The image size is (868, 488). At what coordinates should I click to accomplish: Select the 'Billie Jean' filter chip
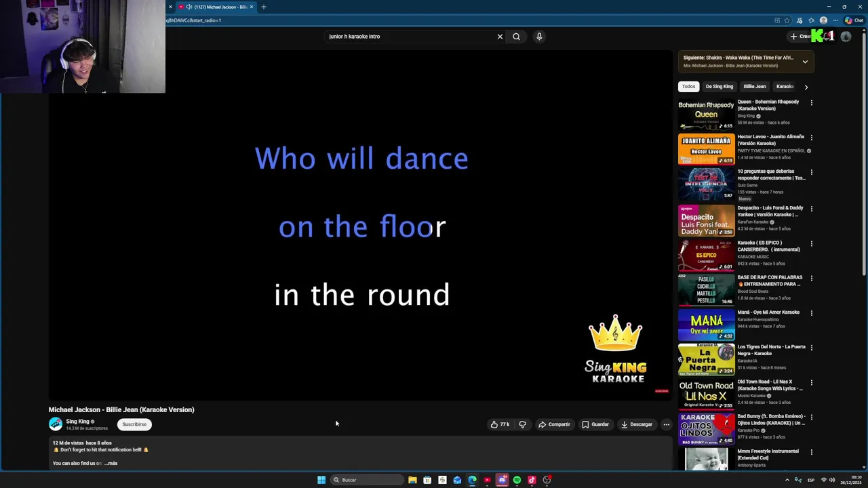coord(755,87)
